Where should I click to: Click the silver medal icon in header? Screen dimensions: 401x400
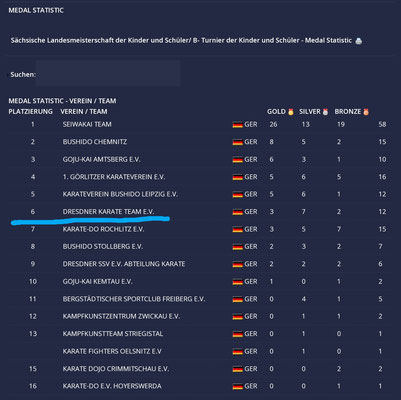coord(325,112)
